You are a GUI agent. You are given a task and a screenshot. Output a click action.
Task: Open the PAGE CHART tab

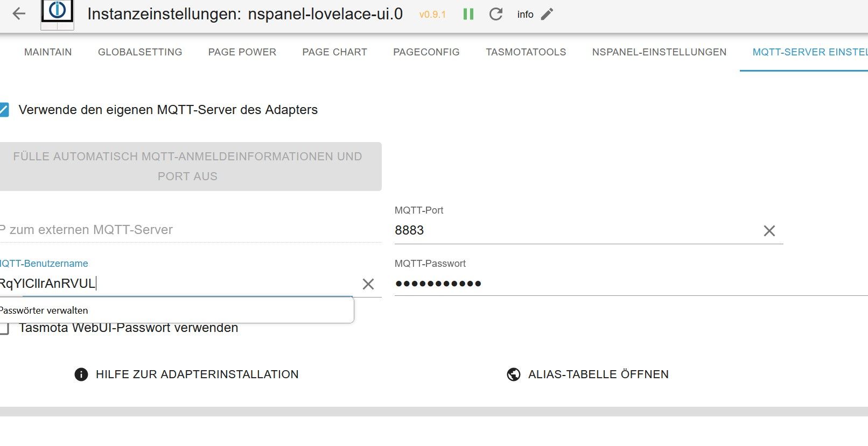click(334, 52)
